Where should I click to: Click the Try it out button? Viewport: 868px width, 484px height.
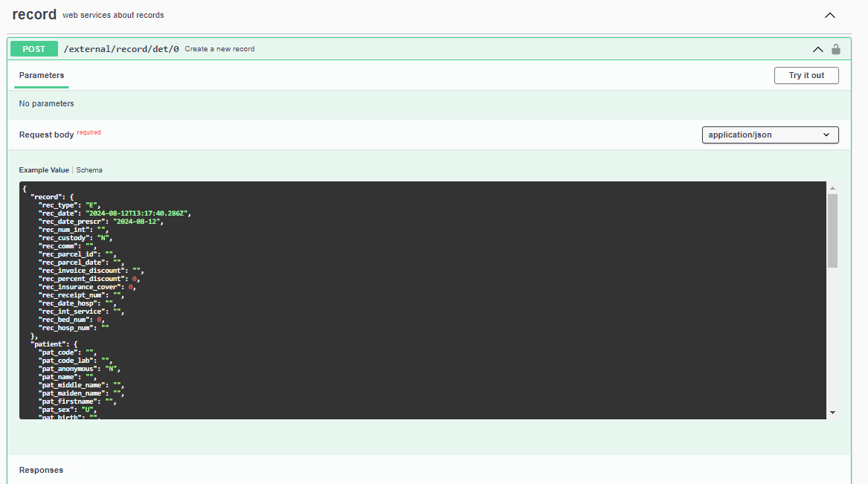[806, 75]
